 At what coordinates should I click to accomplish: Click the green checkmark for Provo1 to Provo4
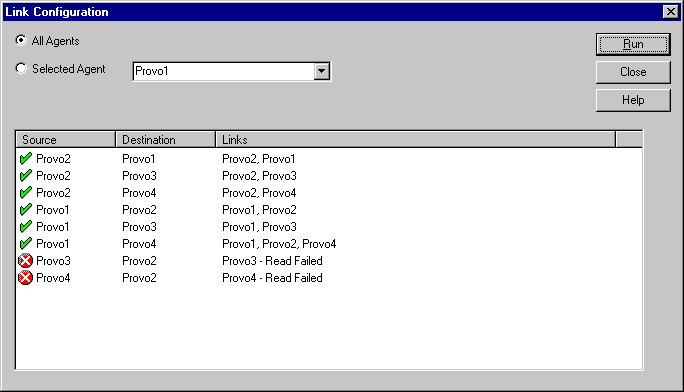[26, 243]
